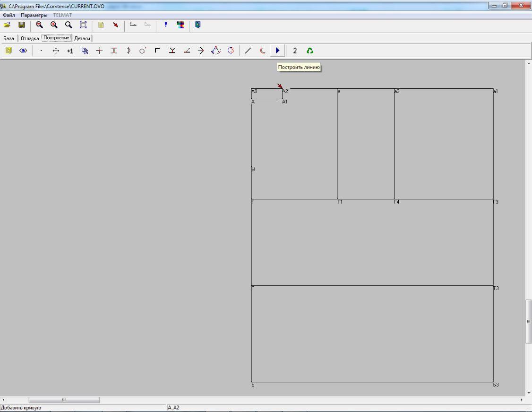Select the single point tool
Viewport: 532px width, 412px height.
pos(41,51)
